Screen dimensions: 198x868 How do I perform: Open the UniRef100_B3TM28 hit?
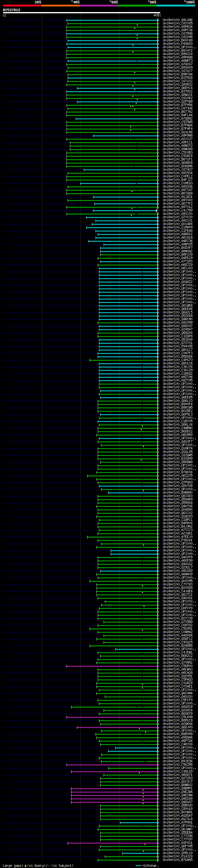(178, 78)
